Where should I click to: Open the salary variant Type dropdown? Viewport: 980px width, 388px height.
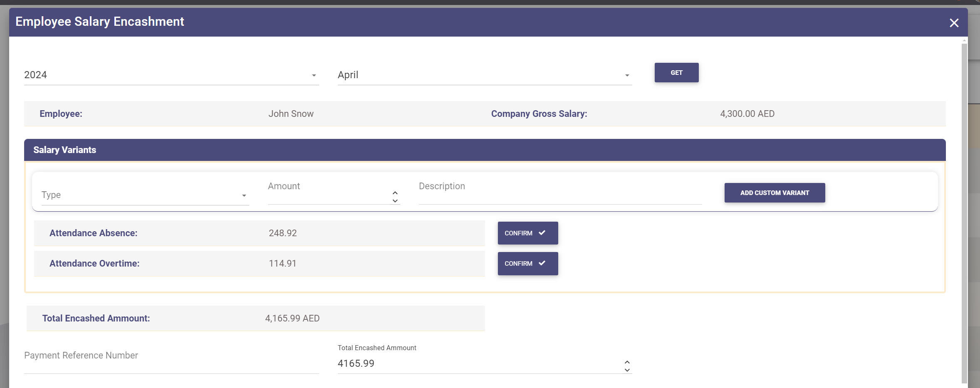(144, 195)
